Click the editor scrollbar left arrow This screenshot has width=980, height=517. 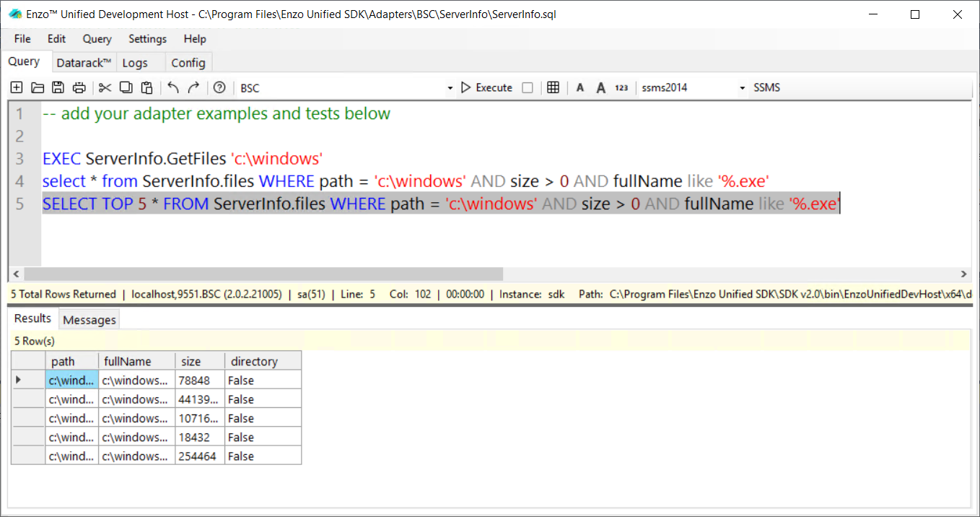pyautogui.click(x=14, y=274)
